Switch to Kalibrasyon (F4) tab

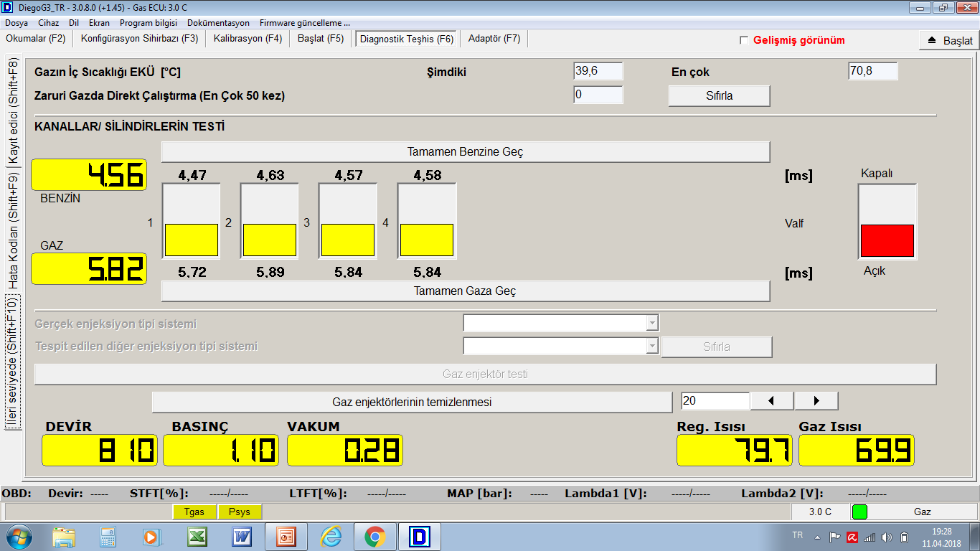click(x=248, y=39)
